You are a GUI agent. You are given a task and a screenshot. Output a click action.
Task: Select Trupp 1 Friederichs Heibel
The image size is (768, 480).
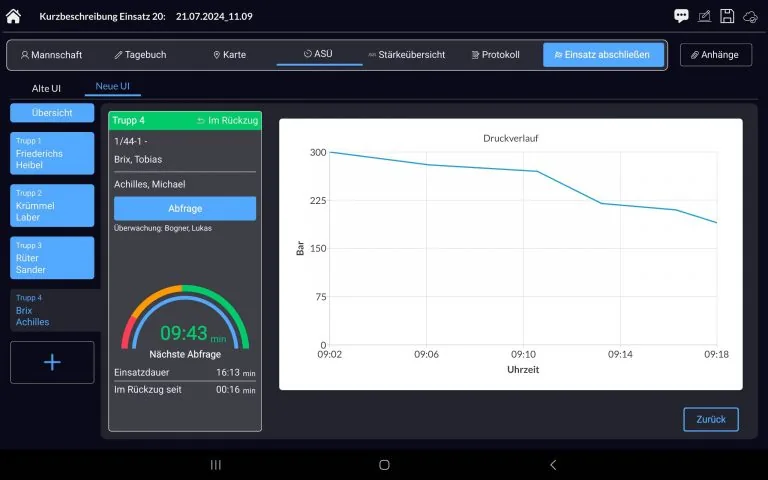(x=52, y=153)
